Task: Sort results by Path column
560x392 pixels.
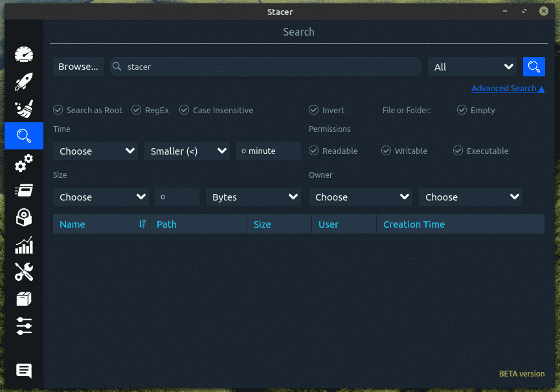Action: tap(199, 224)
